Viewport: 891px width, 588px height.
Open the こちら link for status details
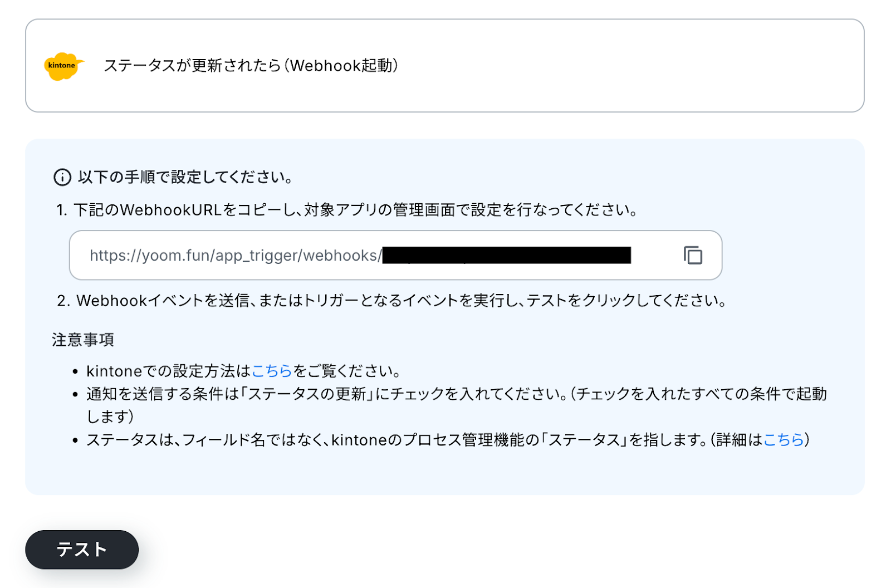(784, 440)
